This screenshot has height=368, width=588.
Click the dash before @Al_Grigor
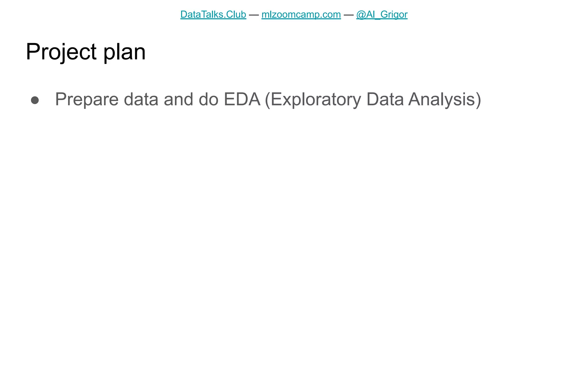pyautogui.click(x=349, y=15)
